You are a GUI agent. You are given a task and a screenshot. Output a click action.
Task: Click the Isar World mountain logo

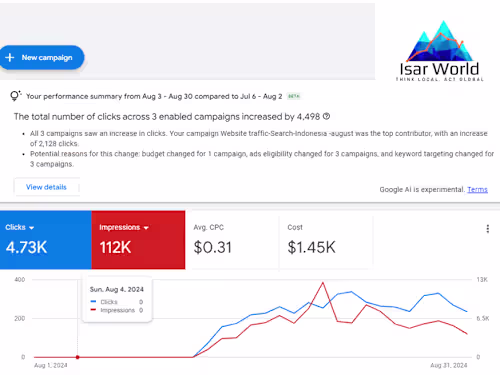click(440, 50)
